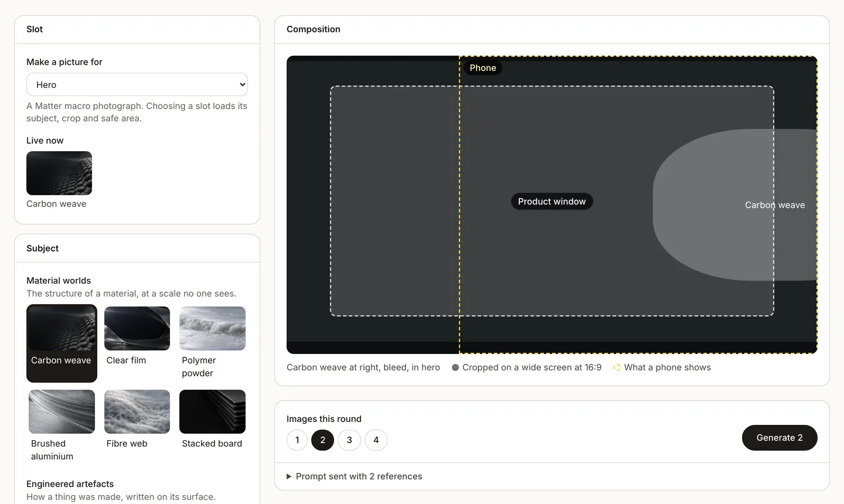Select the Clear film subject card

[x=137, y=336]
